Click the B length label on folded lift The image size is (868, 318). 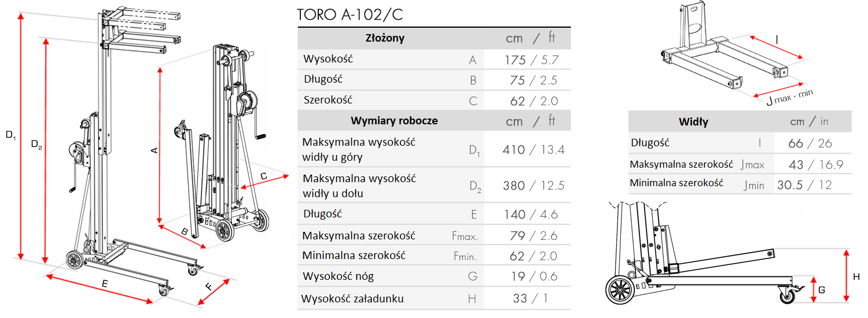(185, 232)
